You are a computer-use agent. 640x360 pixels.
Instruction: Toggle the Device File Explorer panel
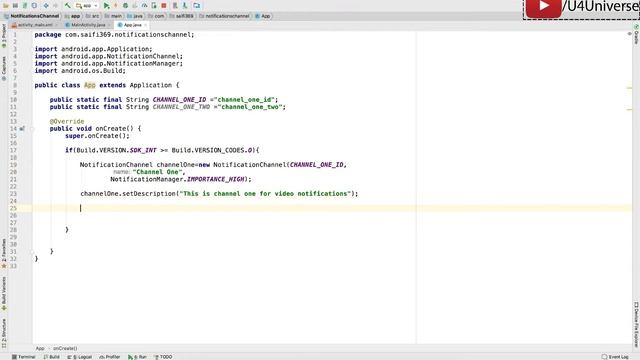636,324
